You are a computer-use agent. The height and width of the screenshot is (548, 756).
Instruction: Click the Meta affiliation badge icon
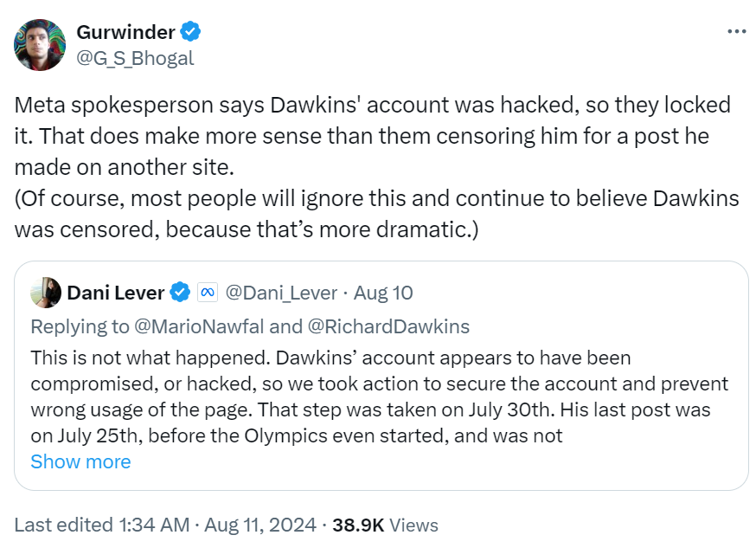(x=207, y=293)
